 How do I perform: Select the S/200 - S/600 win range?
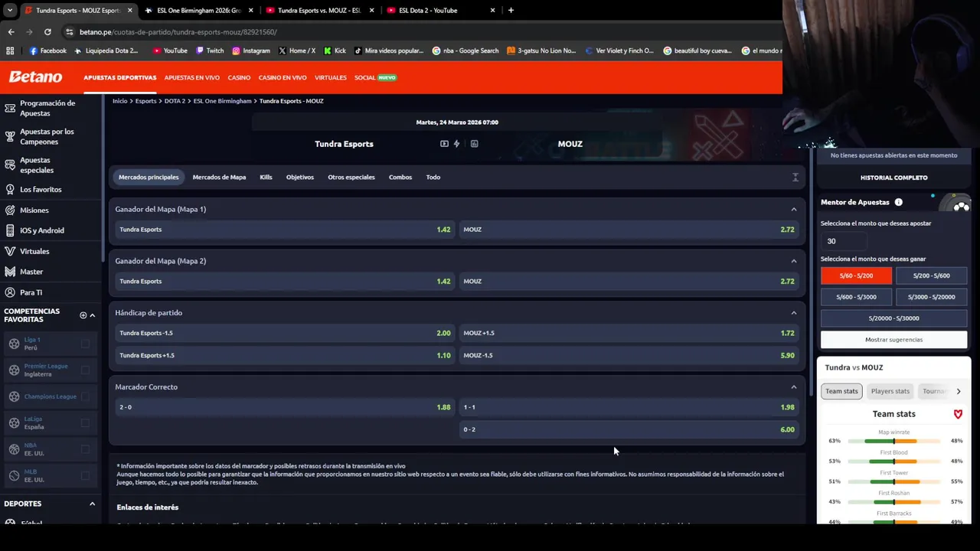931,275
